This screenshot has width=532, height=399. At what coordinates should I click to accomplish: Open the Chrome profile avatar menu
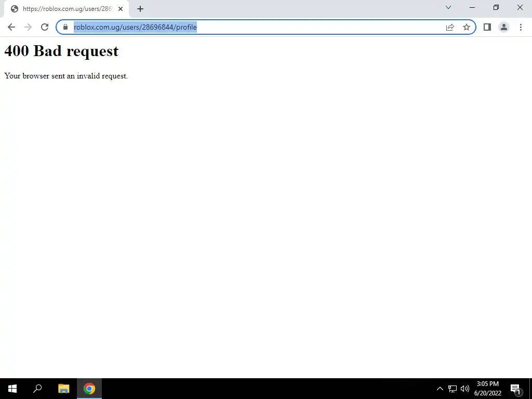tap(504, 27)
